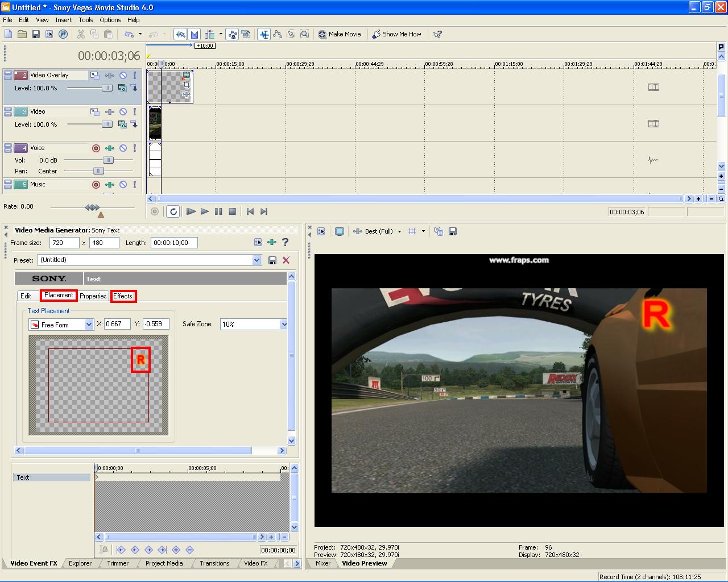Delete the preset with red X
This screenshot has width=728, height=582.
(x=286, y=260)
